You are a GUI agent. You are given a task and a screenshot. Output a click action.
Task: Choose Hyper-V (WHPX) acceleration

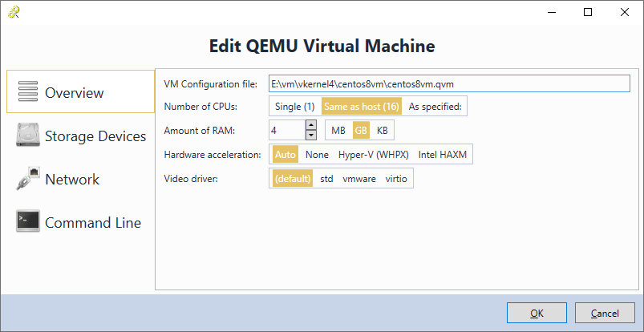(374, 155)
